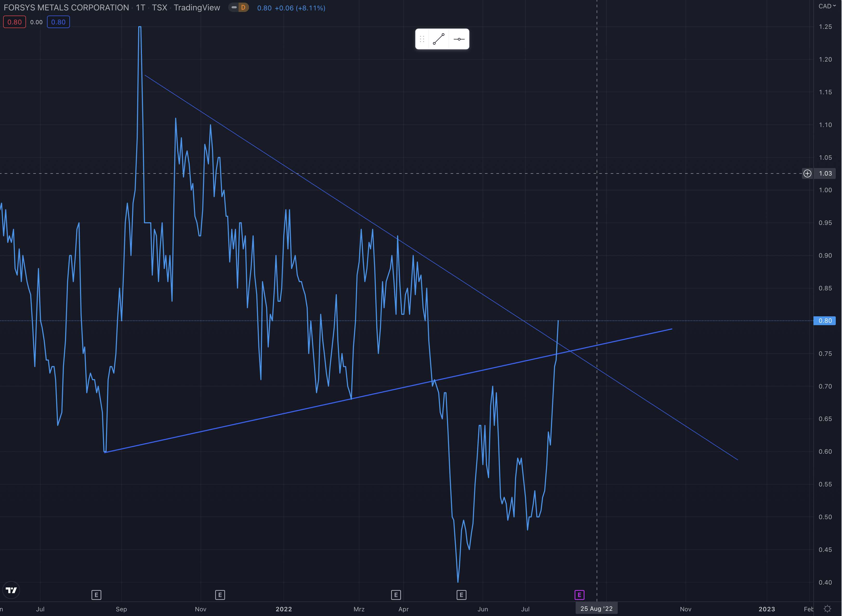Click the FORSYS METALS CORPORATION symbol title

coord(66,8)
